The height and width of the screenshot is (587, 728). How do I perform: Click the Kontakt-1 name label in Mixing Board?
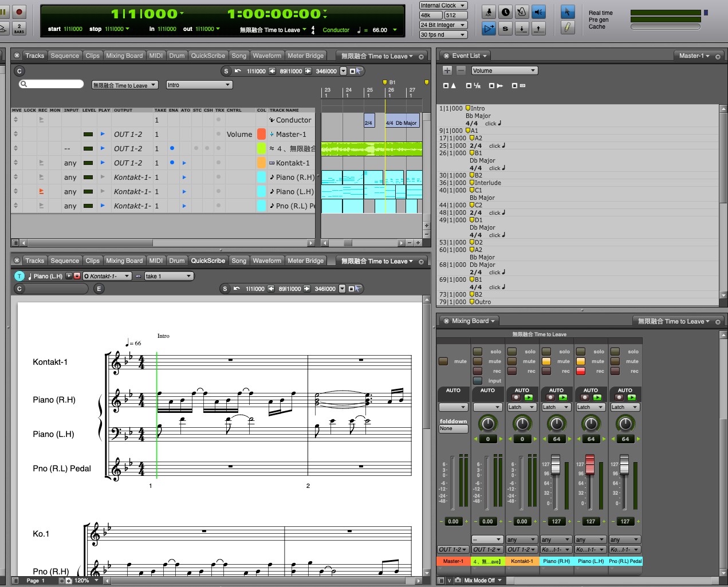coord(522,561)
